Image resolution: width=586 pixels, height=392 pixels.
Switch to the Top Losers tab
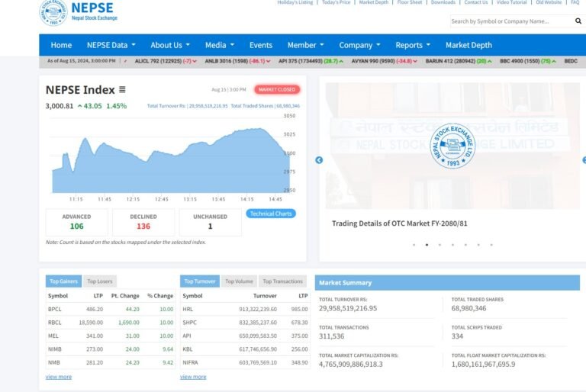tap(100, 281)
